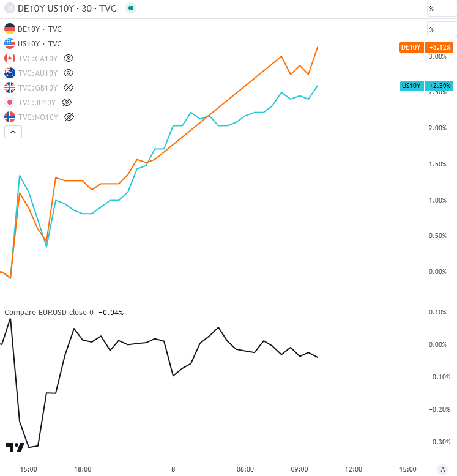457x476 pixels.
Task: Unhide the TVC:GB10Y series
Action: coord(69,87)
